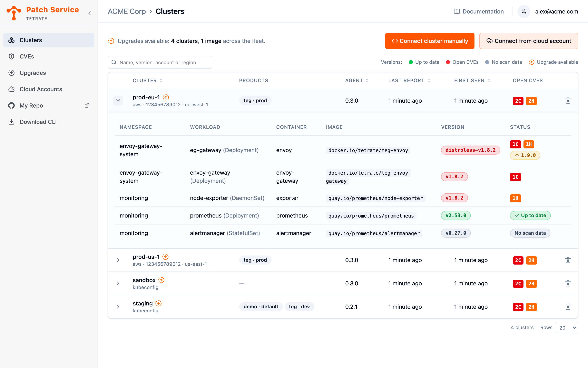Click the No scan data status for alertmanager
Viewport: 588px width, 368px height.
[530, 233]
